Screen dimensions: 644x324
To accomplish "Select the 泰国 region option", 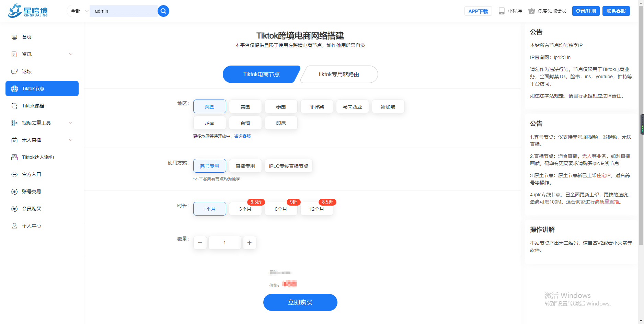I will pos(281,106).
